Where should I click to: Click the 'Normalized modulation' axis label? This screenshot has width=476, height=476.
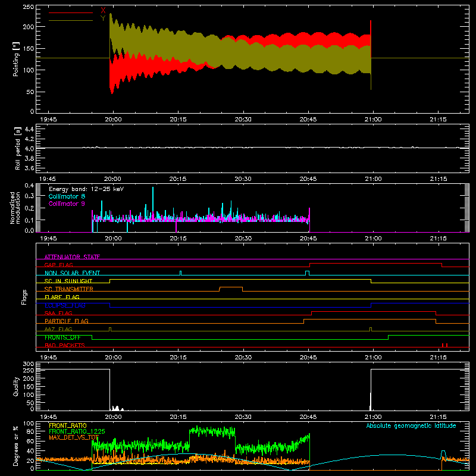tap(15, 208)
